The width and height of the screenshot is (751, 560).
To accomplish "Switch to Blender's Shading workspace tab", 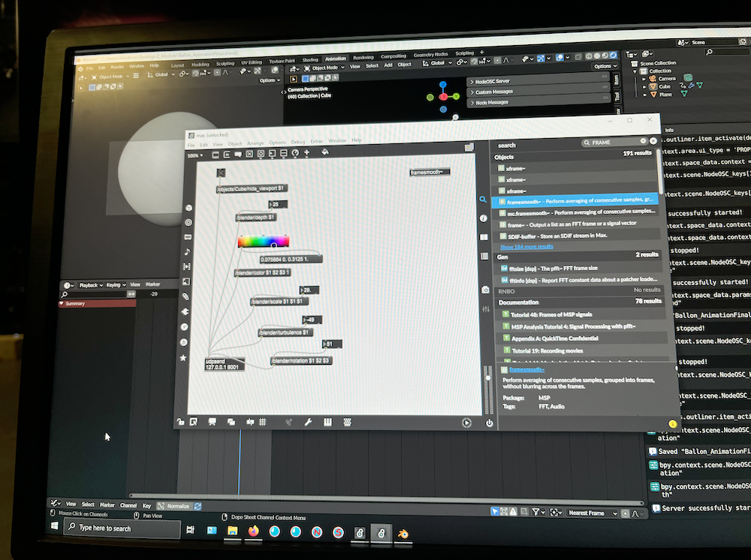I will point(310,57).
